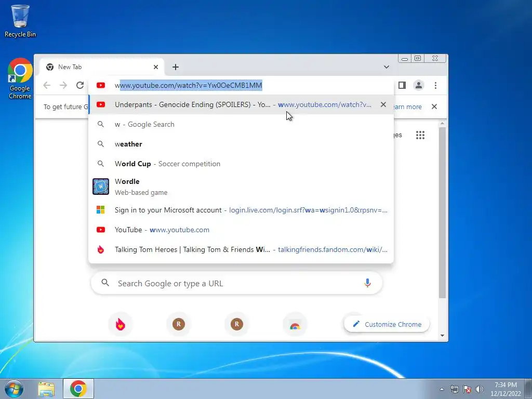Click the YouTube favicon in the address bar
Viewport: 532px width, 399px height.
(100, 85)
